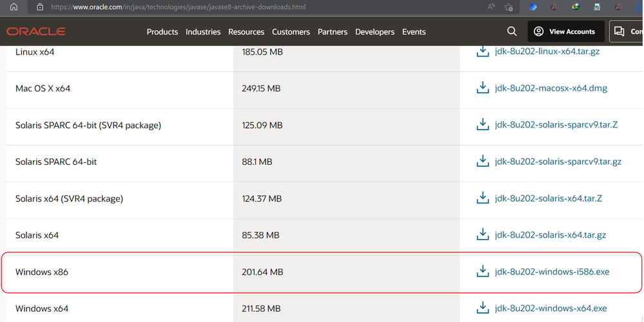Click the 124.37 MB size cell

point(262,198)
